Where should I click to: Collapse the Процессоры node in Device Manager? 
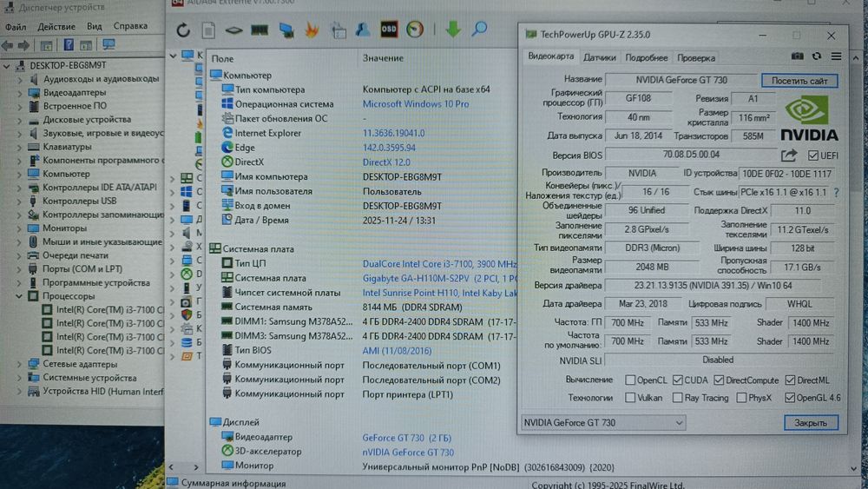[19, 296]
